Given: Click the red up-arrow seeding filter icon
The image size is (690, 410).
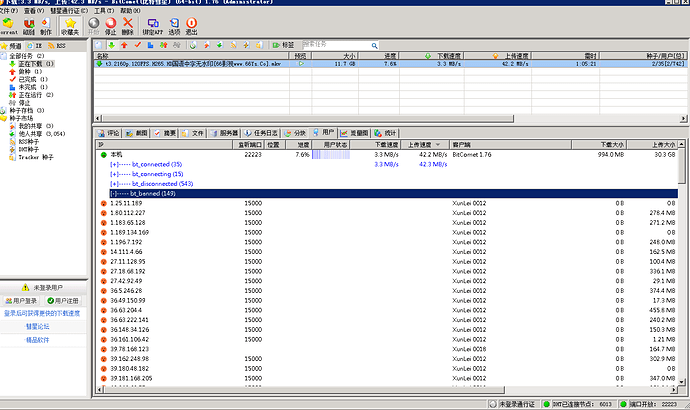Looking at the screenshot, I should (x=124, y=45).
